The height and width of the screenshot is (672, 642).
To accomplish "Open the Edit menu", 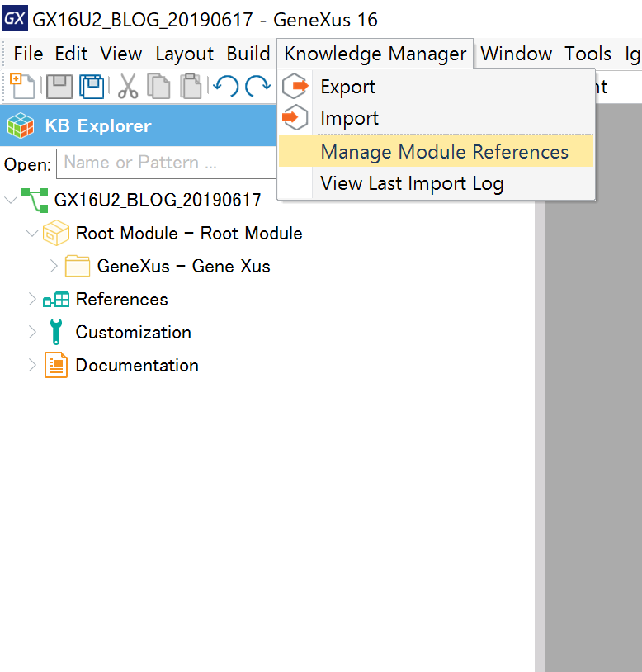I will click(71, 54).
